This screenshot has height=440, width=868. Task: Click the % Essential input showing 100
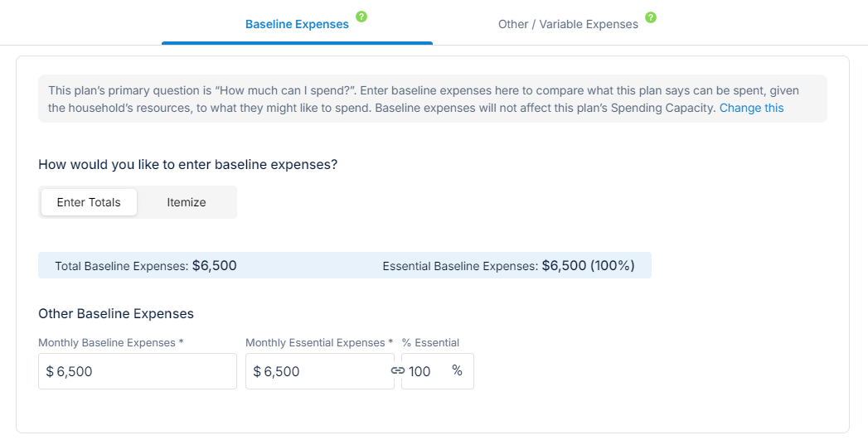(424, 372)
